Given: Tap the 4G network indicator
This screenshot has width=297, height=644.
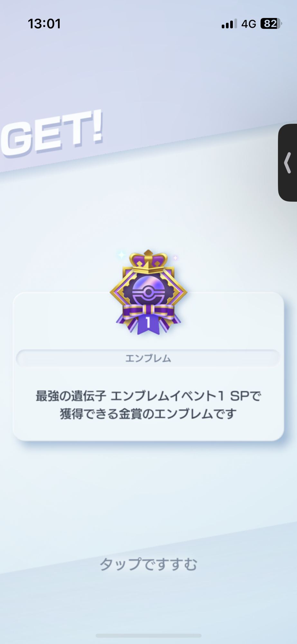Looking at the screenshot, I should [249, 24].
